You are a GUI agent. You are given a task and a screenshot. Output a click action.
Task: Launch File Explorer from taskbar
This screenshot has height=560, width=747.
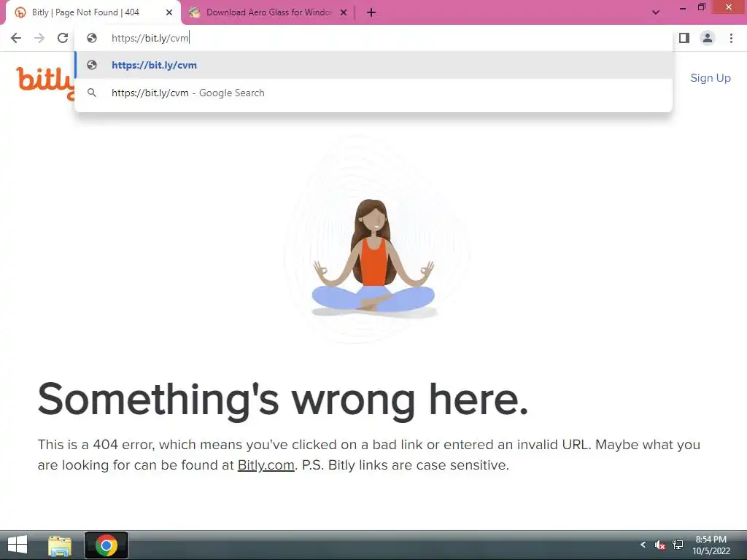point(60,545)
